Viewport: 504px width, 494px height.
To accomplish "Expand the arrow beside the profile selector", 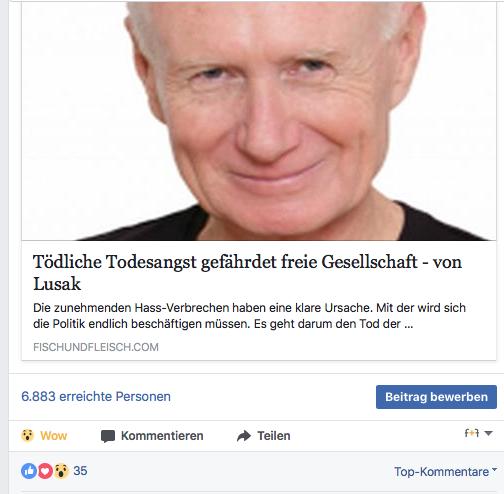I will [488, 433].
